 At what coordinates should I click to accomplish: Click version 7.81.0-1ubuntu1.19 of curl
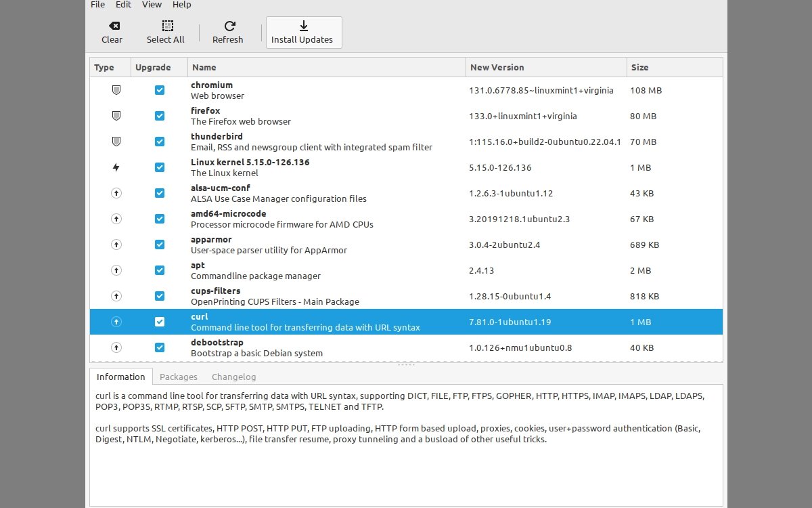(510, 322)
